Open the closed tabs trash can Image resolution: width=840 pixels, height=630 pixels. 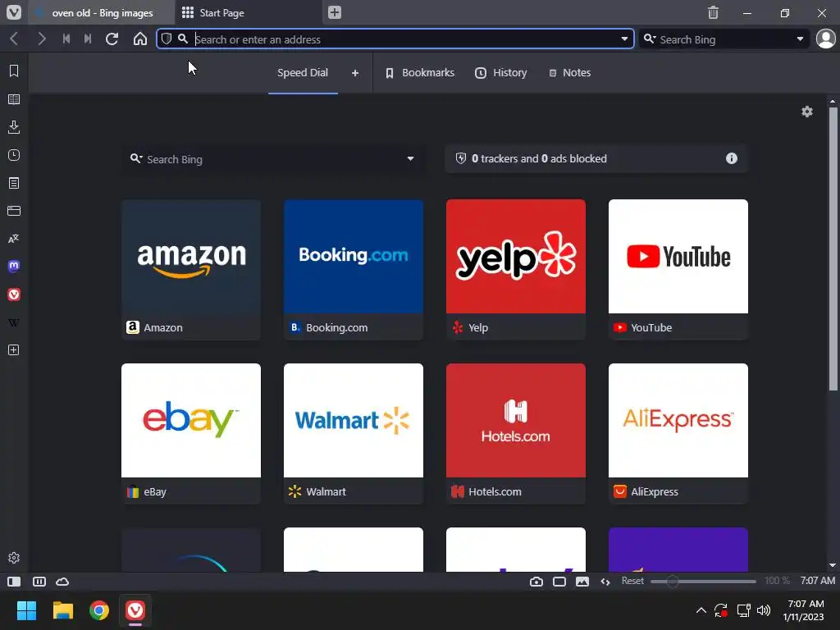point(713,12)
